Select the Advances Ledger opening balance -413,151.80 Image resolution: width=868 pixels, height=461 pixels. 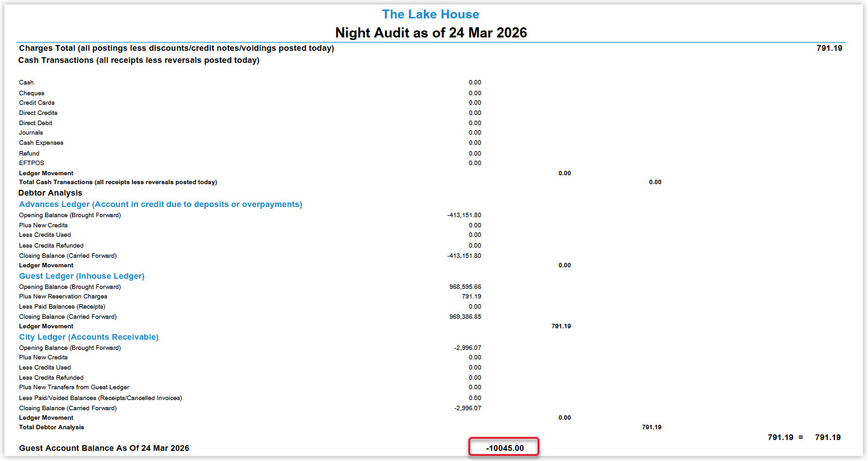click(464, 215)
